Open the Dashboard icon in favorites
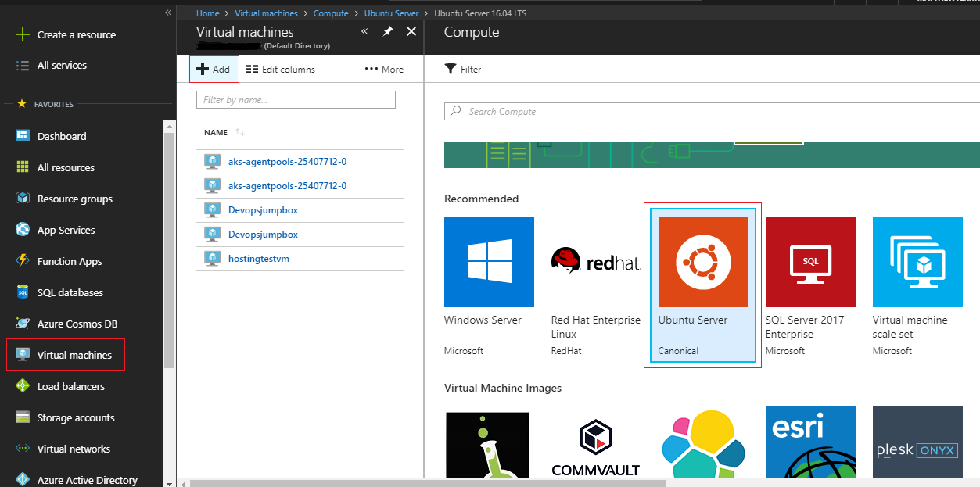980x487 pixels. 23,136
